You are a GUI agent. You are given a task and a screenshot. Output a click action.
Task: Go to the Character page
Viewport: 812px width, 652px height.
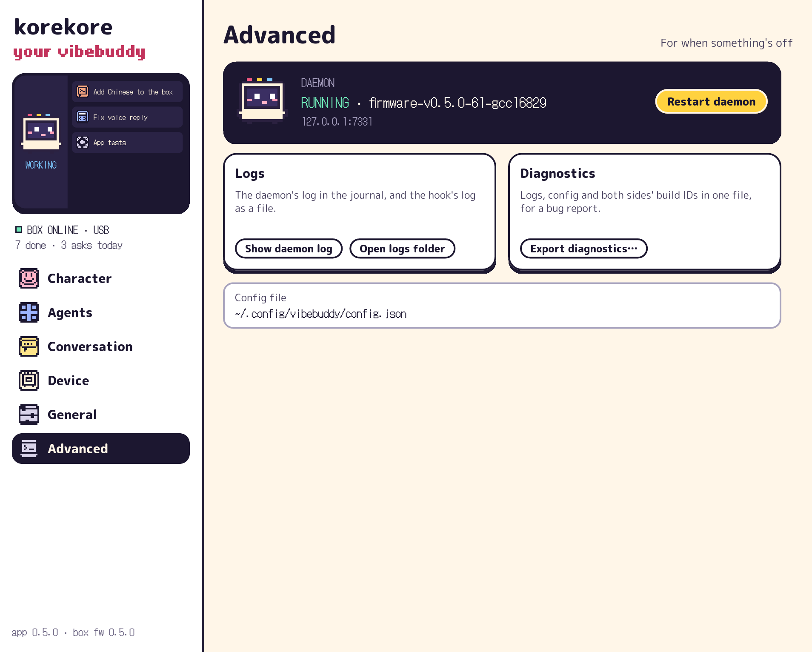tap(101, 278)
